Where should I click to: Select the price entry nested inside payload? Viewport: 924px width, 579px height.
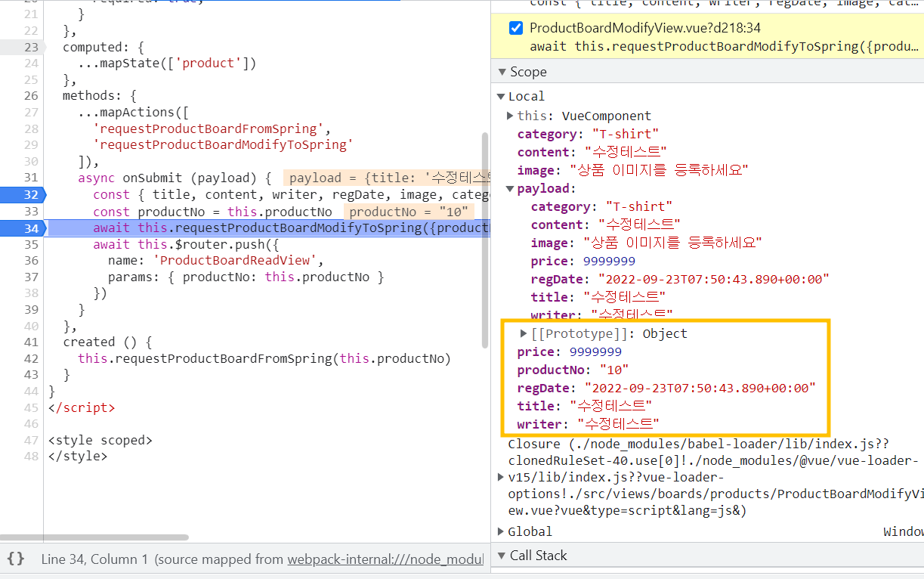583,261
